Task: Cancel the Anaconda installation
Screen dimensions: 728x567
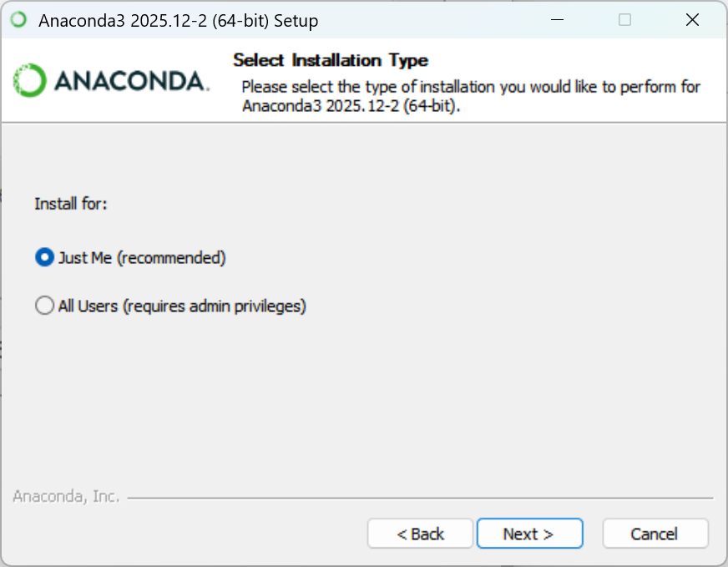Action: tap(655, 534)
